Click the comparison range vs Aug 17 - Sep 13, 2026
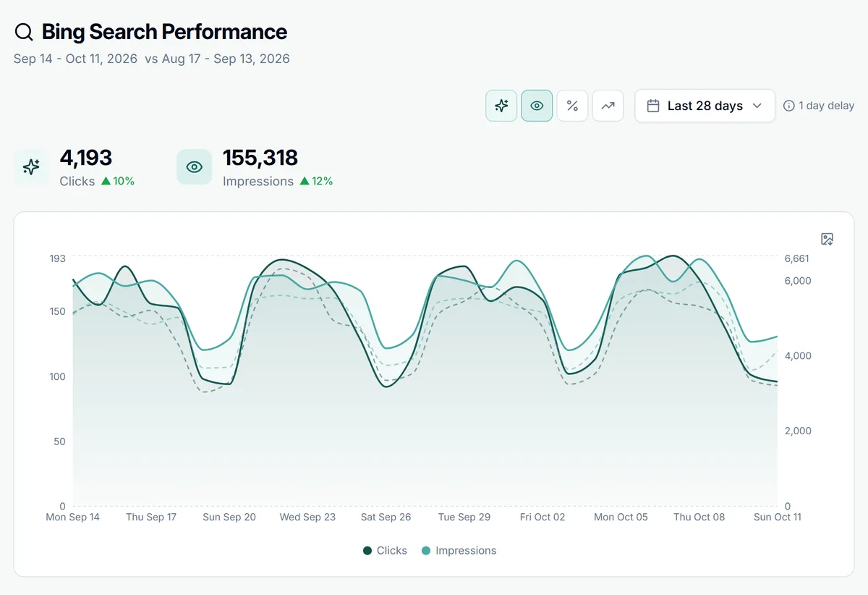Image resolution: width=868 pixels, height=595 pixels. point(217,59)
